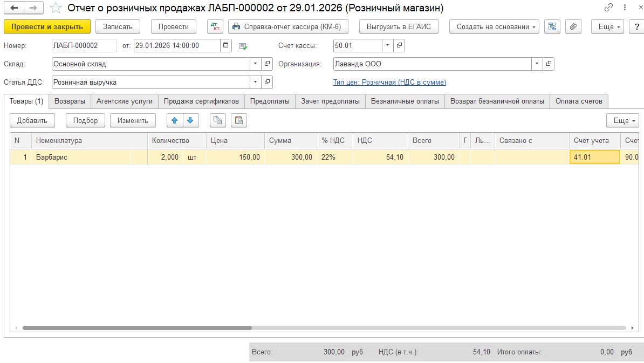Open Счет кассы 50.01 account form
644x363 pixels.
tap(399, 46)
